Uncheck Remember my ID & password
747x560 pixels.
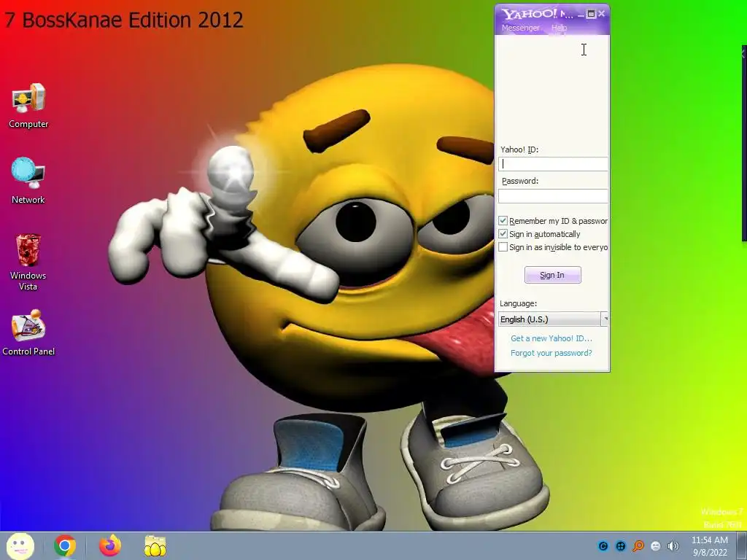503,221
